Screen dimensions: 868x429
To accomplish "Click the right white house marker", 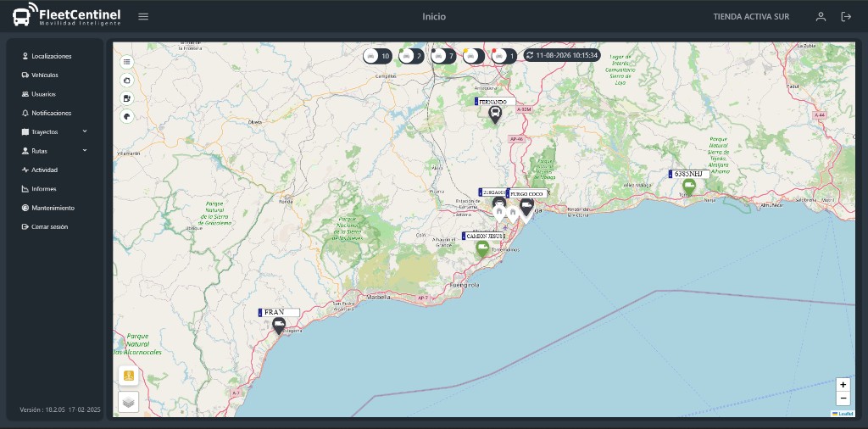I will [513, 214].
